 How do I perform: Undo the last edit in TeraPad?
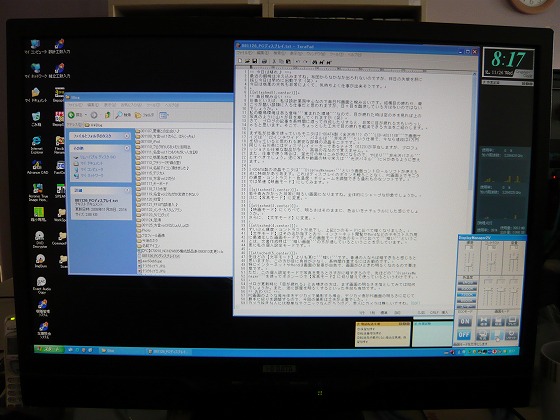tap(298, 61)
